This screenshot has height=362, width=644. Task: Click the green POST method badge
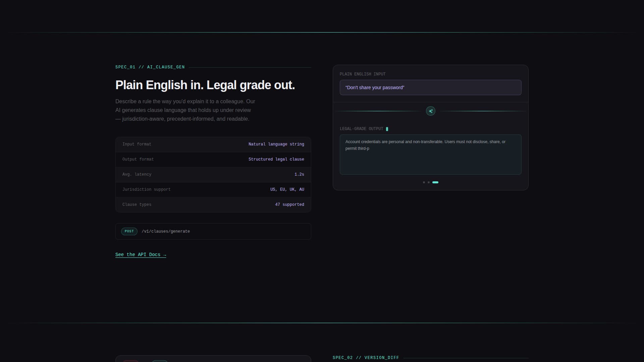[x=129, y=231]
